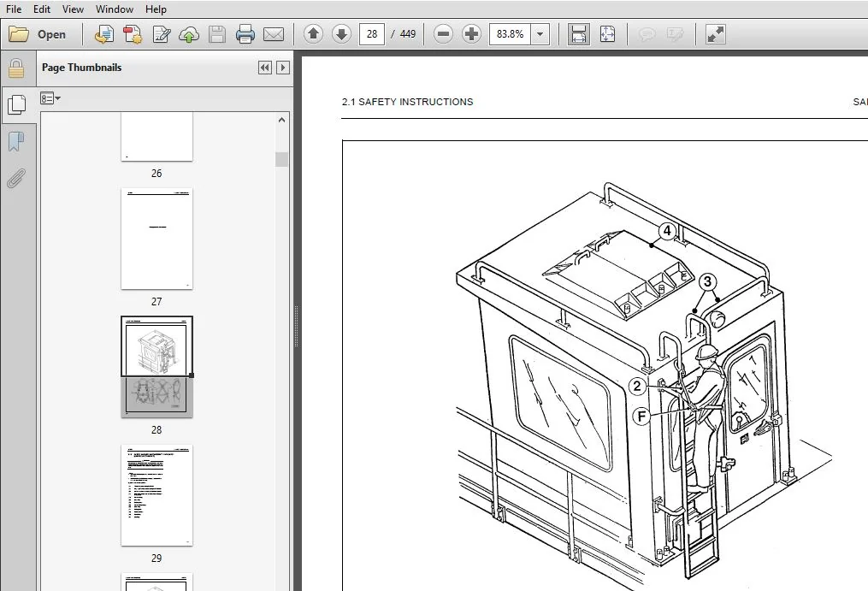Click the upload to cloud icon

(189, 34)
